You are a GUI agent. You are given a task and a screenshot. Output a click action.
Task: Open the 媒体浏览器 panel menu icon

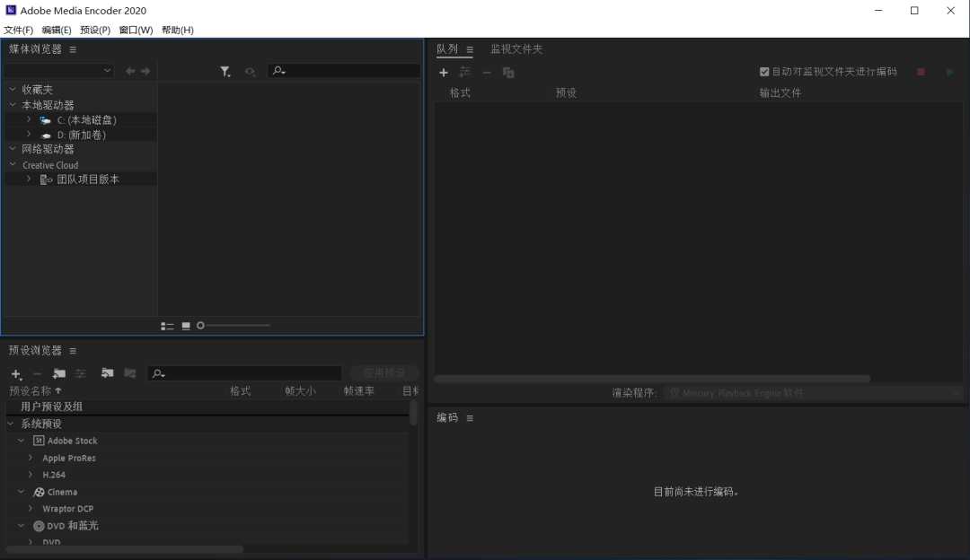coord(73,49)
